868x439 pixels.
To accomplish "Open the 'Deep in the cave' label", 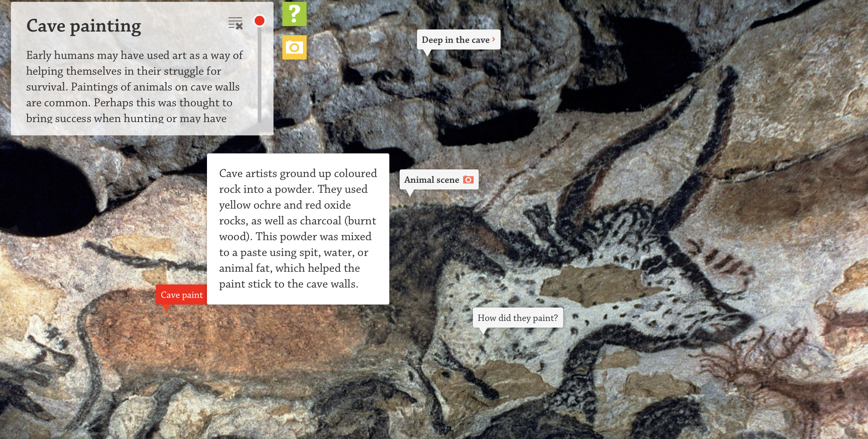I will [x=458, y=40].
